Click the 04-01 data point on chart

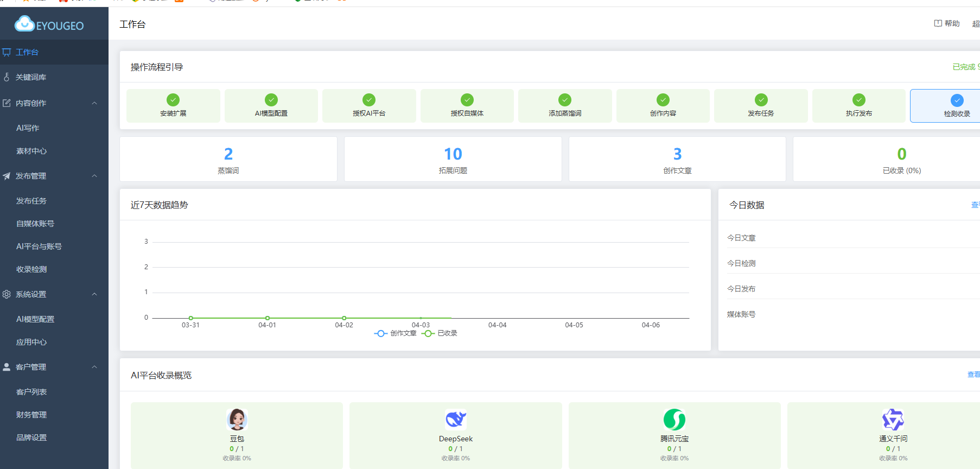pyautogui.click(x=268, y=318)
